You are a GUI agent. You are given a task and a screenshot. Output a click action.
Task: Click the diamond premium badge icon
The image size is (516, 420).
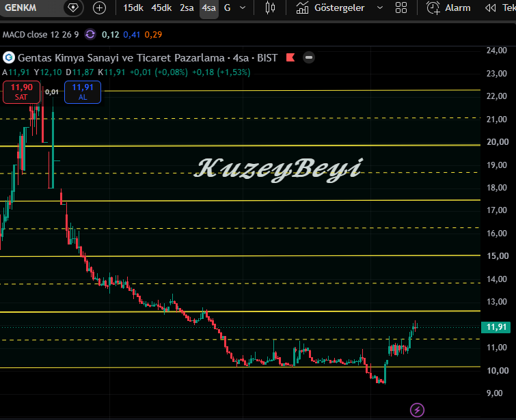point(72,8)
